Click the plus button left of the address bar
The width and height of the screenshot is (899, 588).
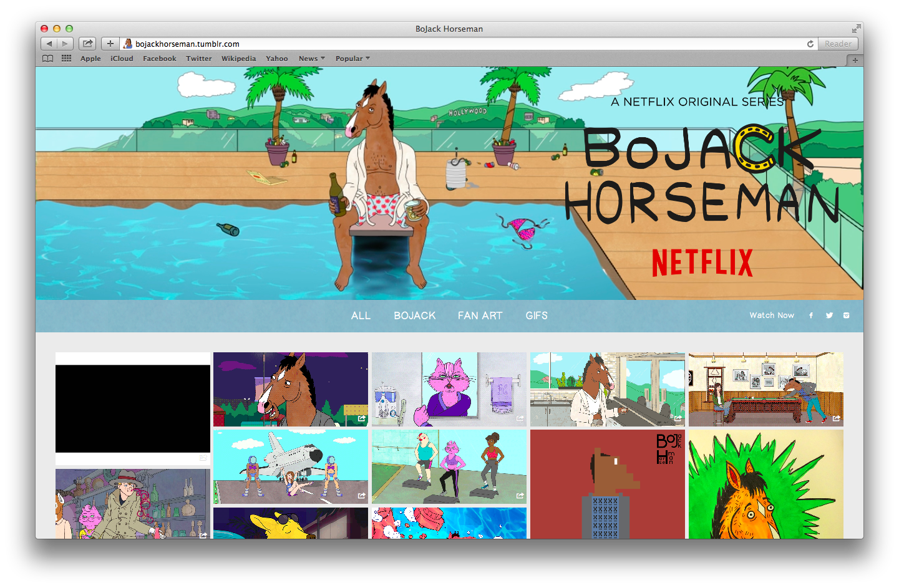pos(110,44)
